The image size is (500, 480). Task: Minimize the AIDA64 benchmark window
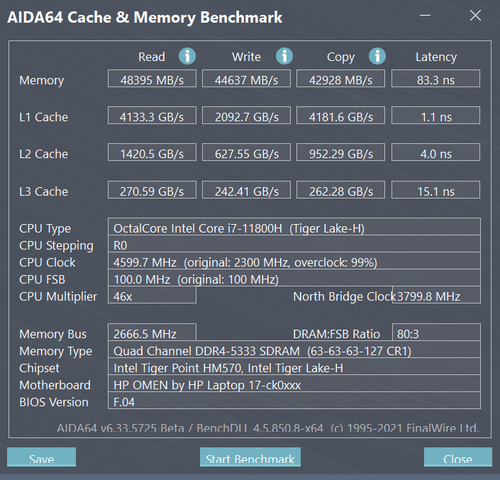[x=425, y=15]
